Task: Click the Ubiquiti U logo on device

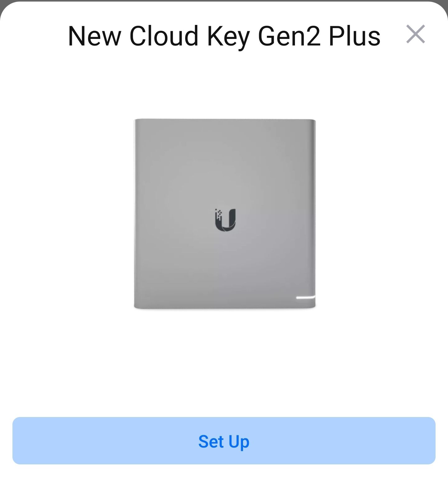Action: (225, 220)
